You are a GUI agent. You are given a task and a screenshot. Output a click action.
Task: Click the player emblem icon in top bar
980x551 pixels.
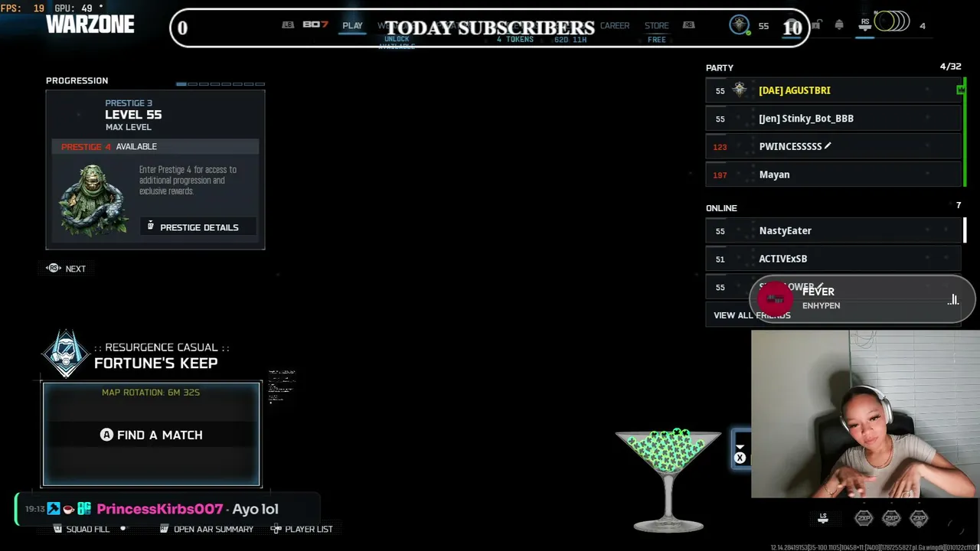tap(739, 25)
